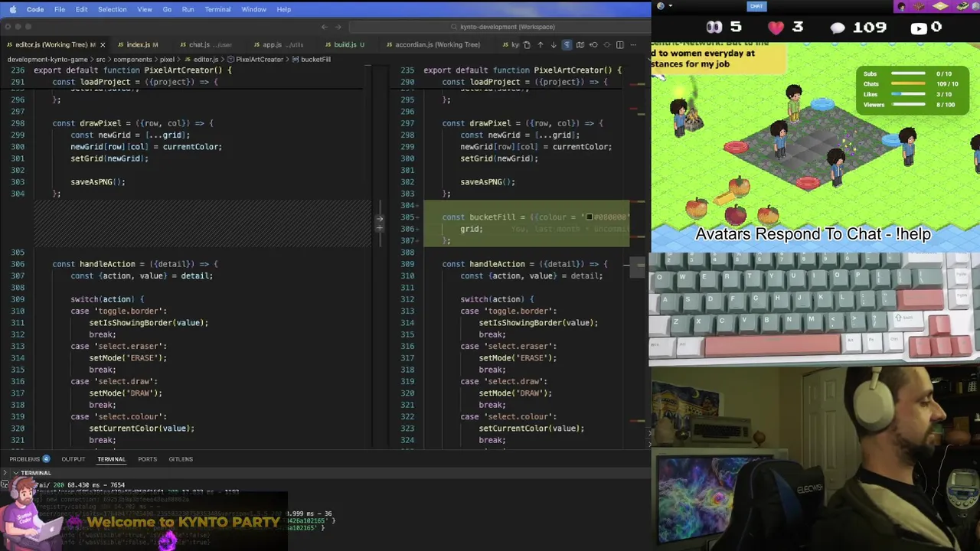Click the eyes viewers icon

click(714, 28)
